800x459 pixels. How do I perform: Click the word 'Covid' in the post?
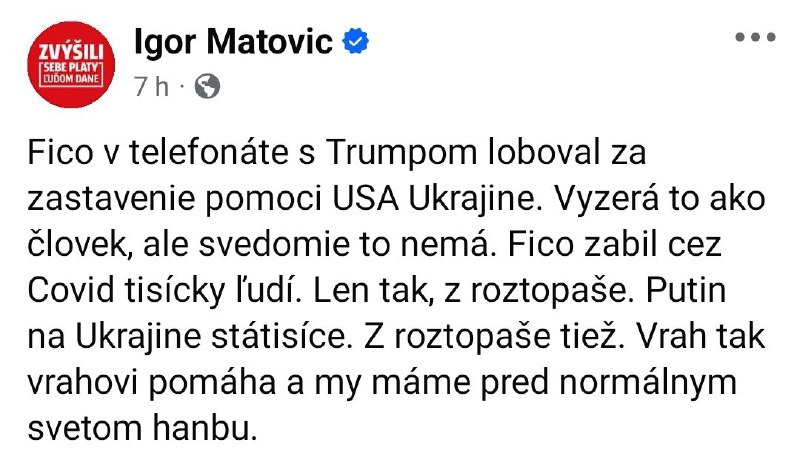coord(71,290)
